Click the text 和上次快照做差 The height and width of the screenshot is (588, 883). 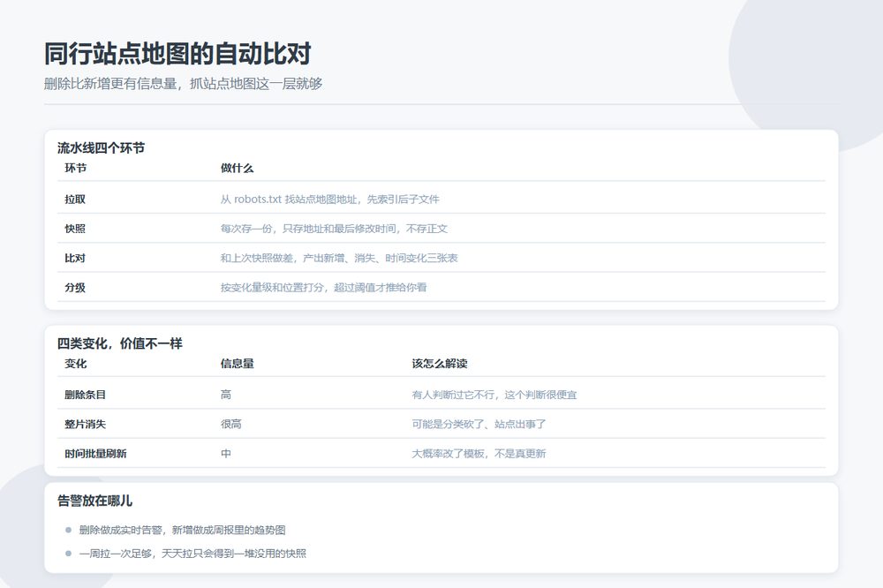257,258
